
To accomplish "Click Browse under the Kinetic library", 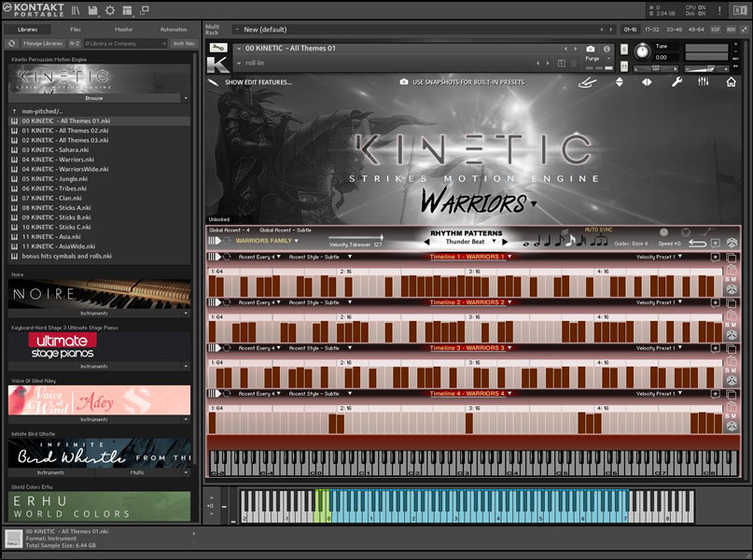I will pos(94,97).
